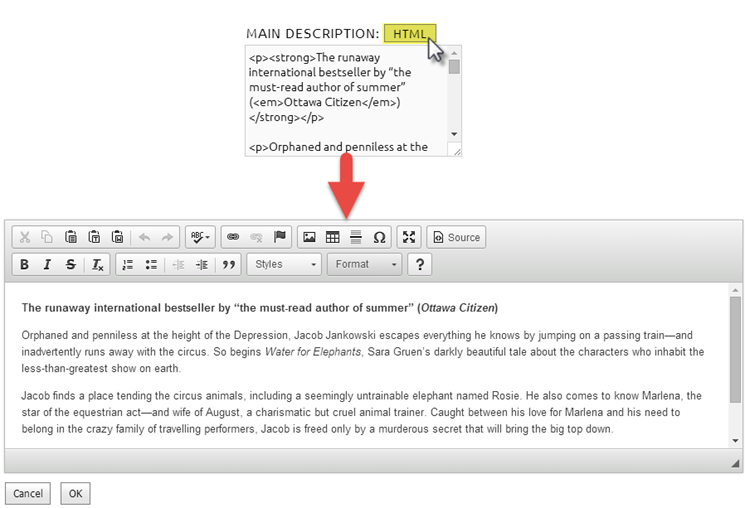Click the Omega special character icon
745x508 pixels.
tap(379, 237)
